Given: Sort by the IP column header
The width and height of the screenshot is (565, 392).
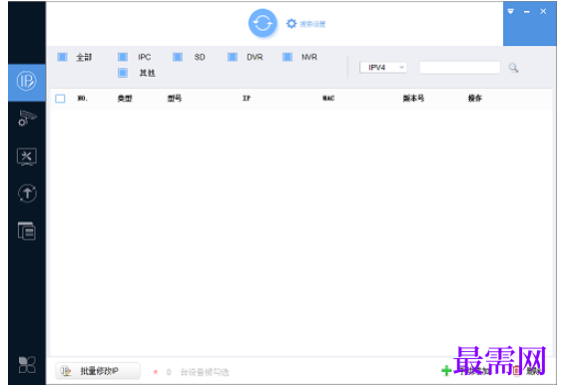Looking at the screenshot, I should (x=247, y=99).
